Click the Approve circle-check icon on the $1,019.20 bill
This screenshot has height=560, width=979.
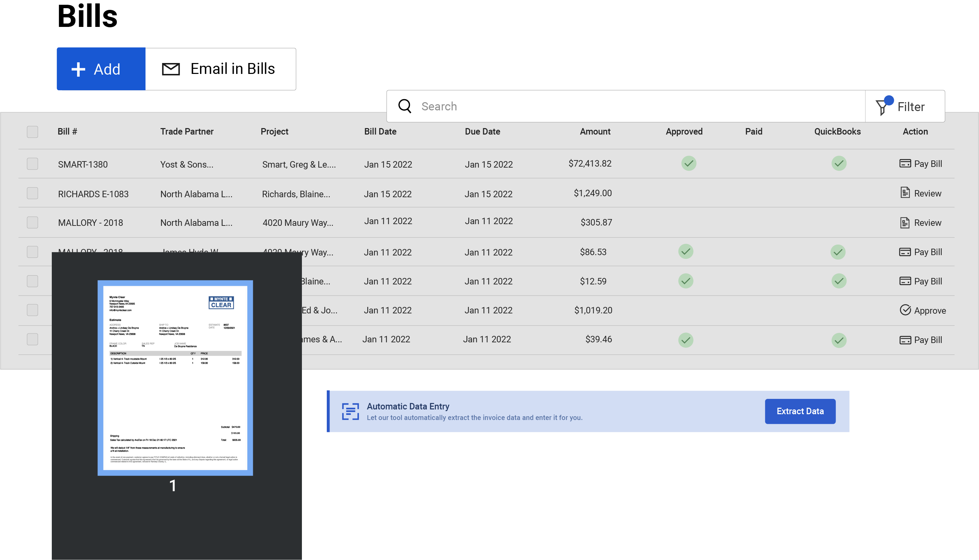[x=905, y=310]
